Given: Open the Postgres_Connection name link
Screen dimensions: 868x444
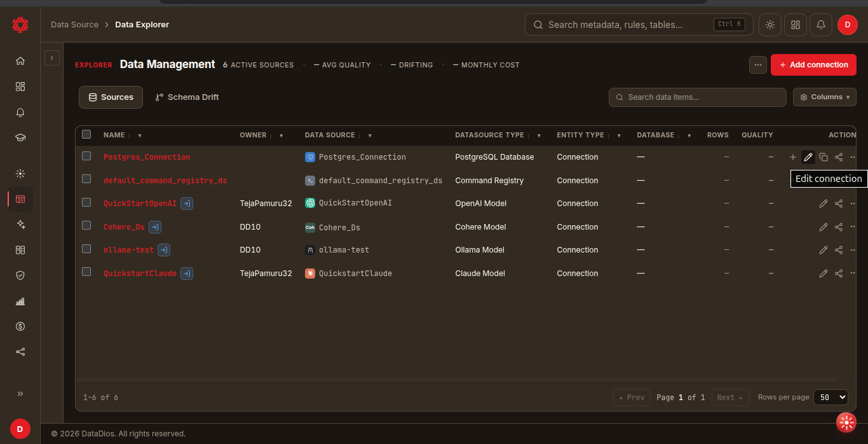Looking at the screenshot, I should pos(147,157).
